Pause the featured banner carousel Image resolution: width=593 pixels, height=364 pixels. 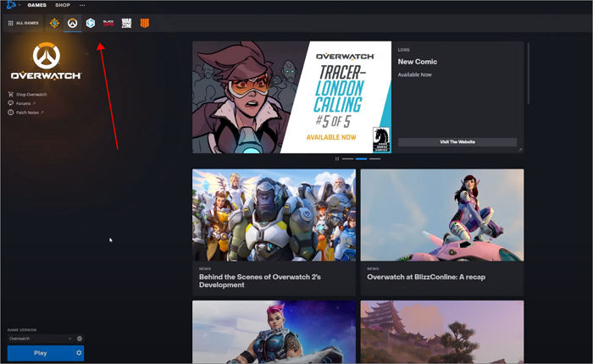(336, 159)
